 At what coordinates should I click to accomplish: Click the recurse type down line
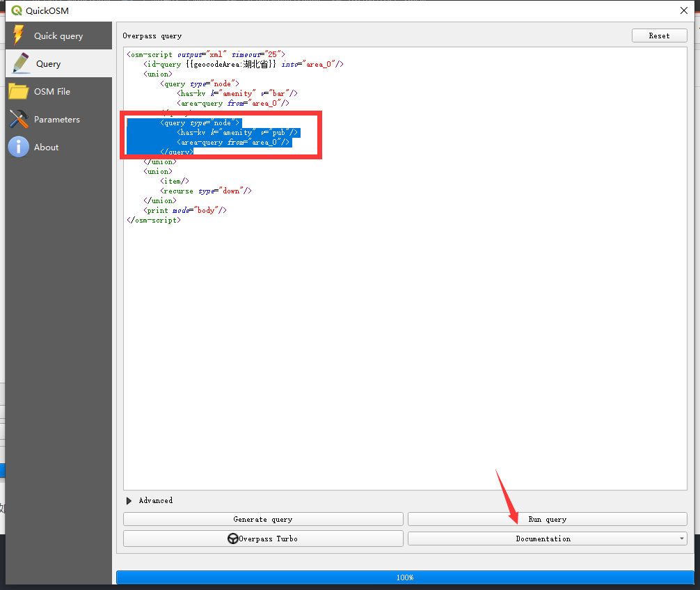[206, 191]
